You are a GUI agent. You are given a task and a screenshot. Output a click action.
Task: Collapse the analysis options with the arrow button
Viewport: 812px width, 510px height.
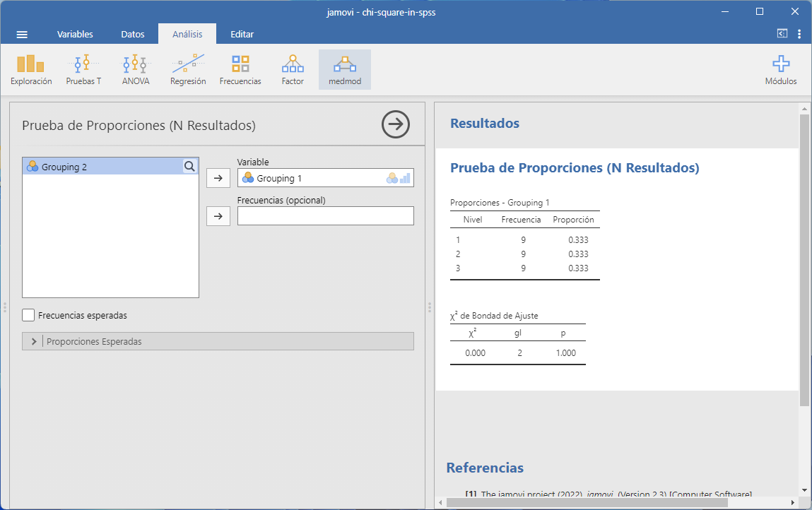point(396,124)
